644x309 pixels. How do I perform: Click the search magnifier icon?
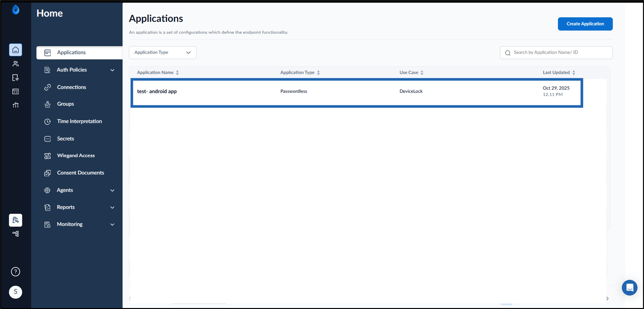click(x=508, y=53)
